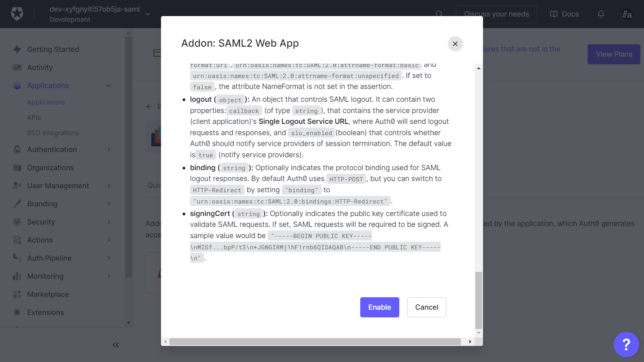The height and width of the screenshot is (362, 644).
Task: Expand the User Management submenu
Action: coord(109,186)
